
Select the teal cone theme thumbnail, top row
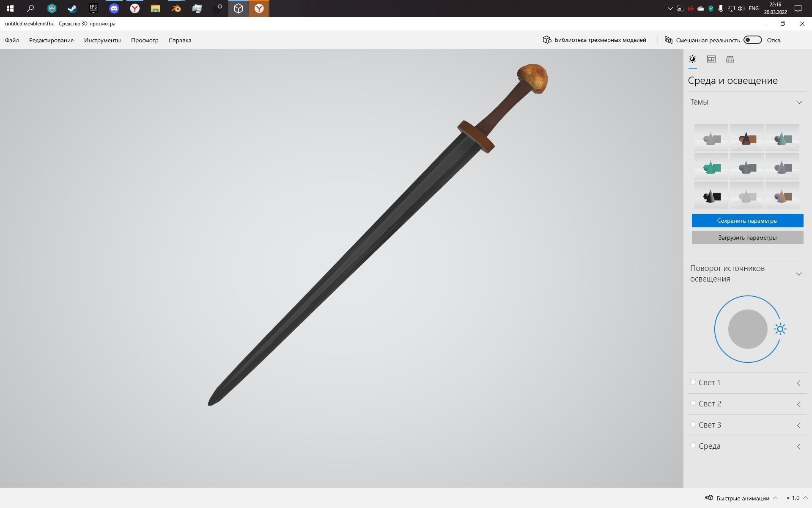point(782,138)
